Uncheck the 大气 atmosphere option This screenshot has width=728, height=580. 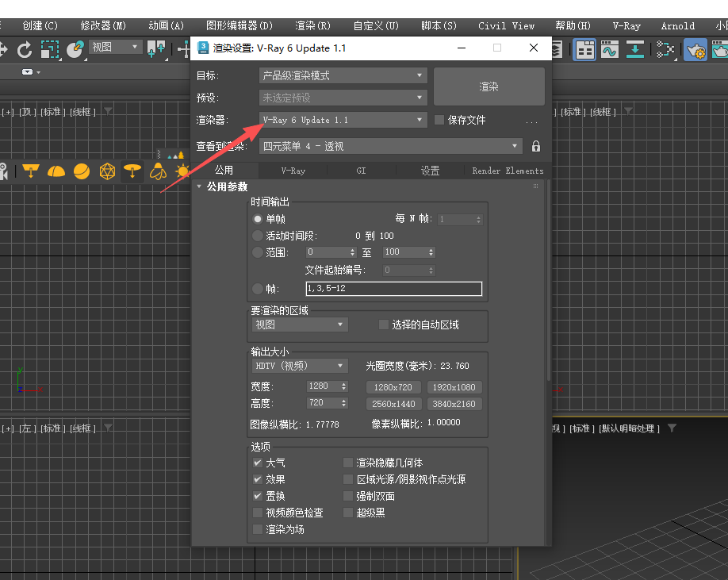point(257,463)
